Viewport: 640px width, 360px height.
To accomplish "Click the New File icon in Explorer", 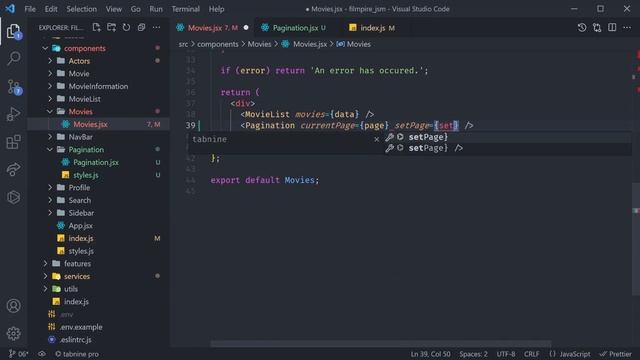I will click(x=96, y=27).
